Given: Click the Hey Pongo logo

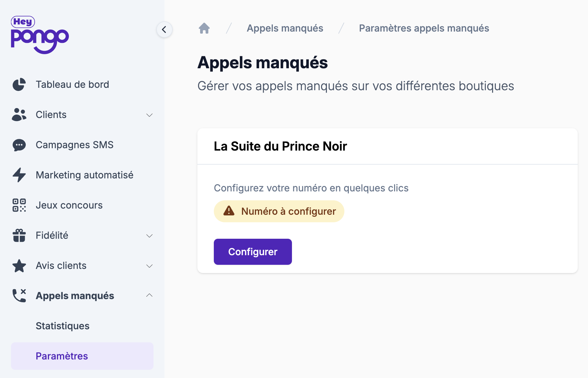Looking at the screenshot, I should tap(40, 35).
